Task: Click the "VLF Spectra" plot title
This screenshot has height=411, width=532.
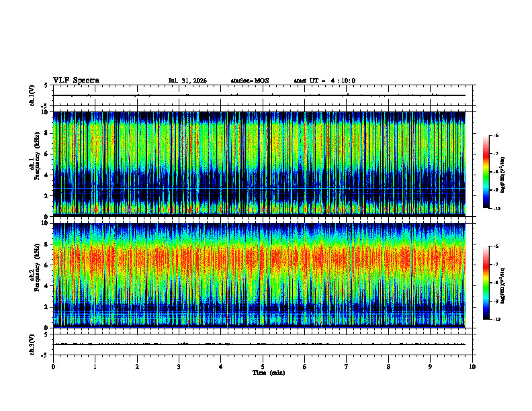Action: 76,81
